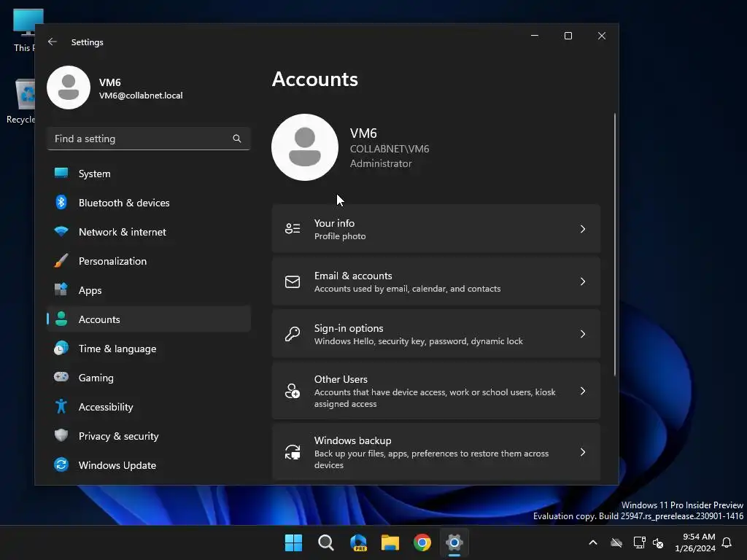
Task: Click the OneDrive cloud tray icon
Action: pos(616,542)
